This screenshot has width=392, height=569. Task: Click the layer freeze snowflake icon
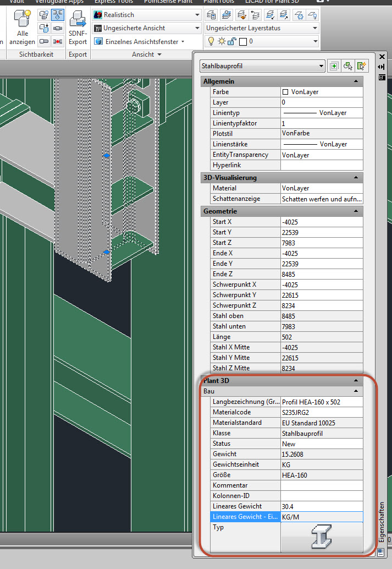tap(299, 15)
